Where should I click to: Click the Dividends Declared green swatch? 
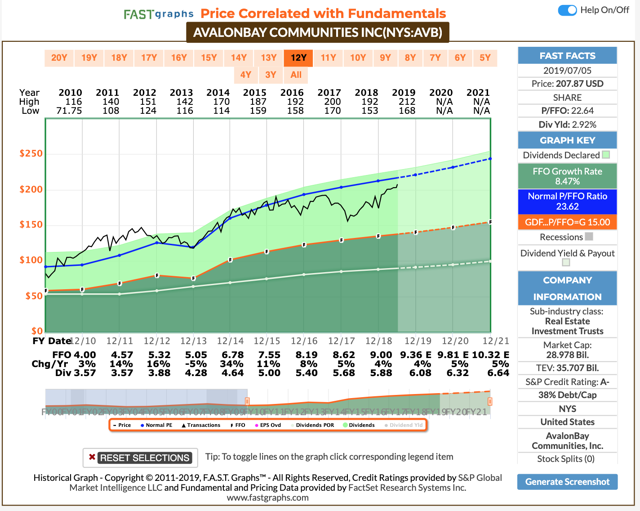coord(606,155)
